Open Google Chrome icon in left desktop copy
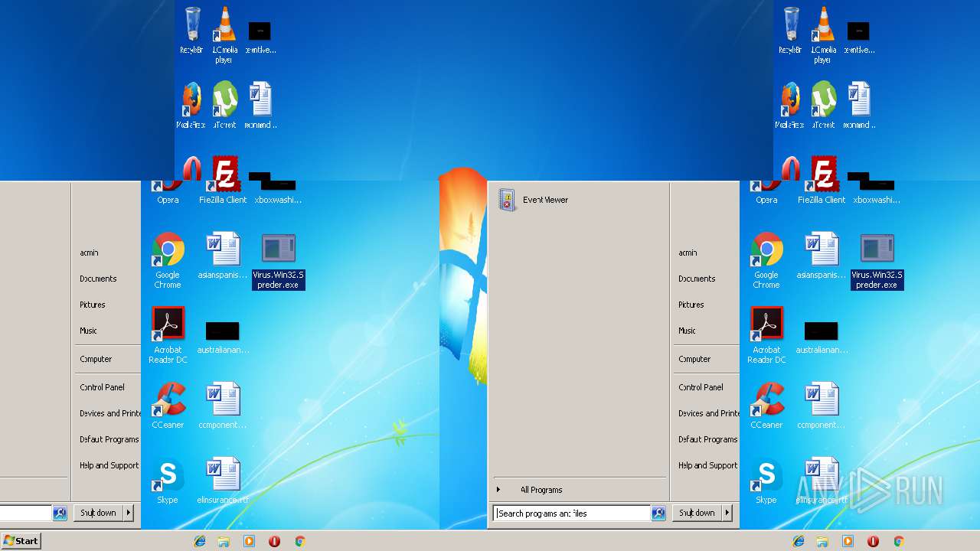Screen dimensions: 980x551 168,260
